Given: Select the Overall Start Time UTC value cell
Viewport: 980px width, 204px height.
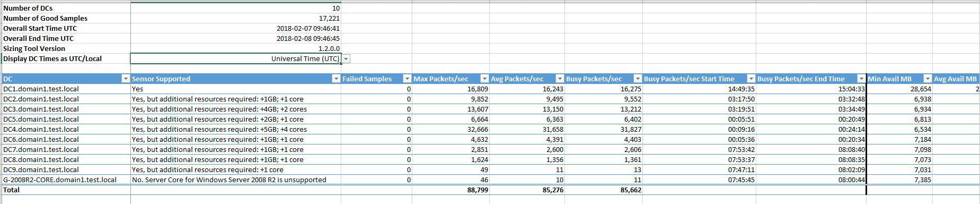Looking at the screenshot, I should tap(236, 28).
